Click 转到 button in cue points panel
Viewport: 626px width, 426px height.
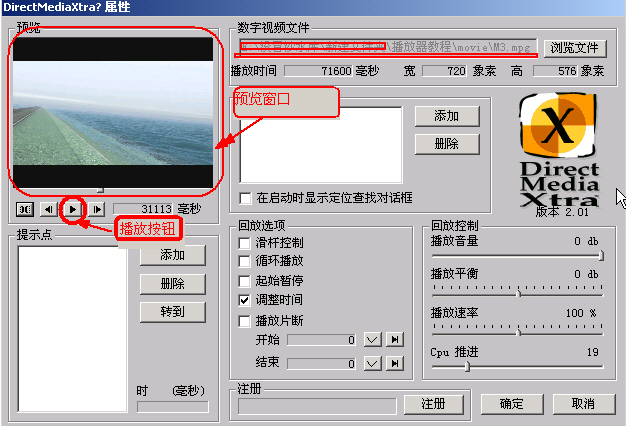point(172,311)
